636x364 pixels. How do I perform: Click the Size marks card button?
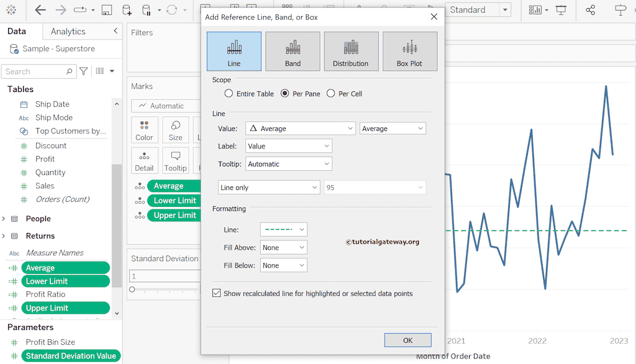click(x=176, y=130)
